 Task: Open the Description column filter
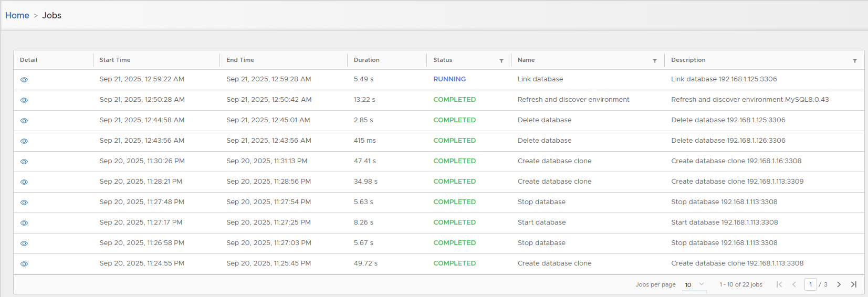(x=855, y=61)
